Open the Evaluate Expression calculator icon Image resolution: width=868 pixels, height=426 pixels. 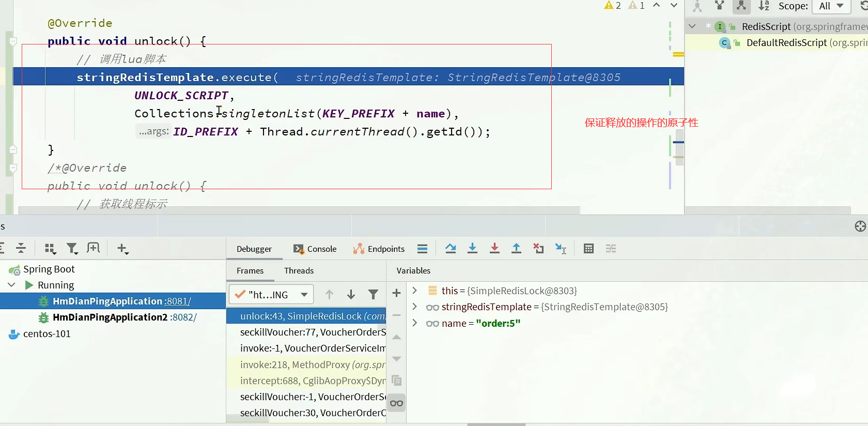(x=588, y=249)
